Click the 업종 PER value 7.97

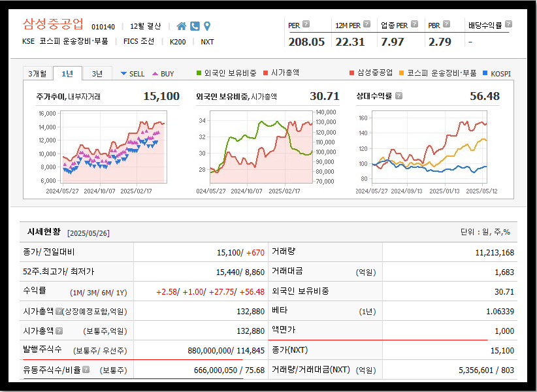point(393,42)
